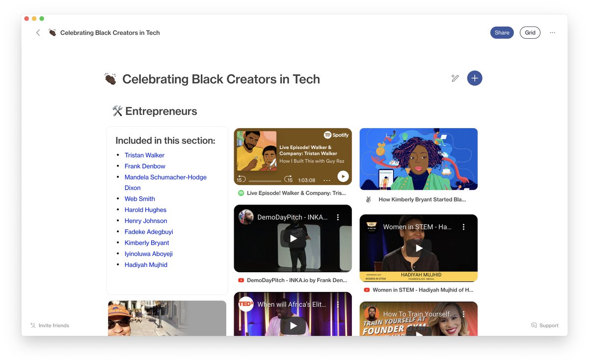Skip forward 15 seconds in Spotify player

pos(289,179)
